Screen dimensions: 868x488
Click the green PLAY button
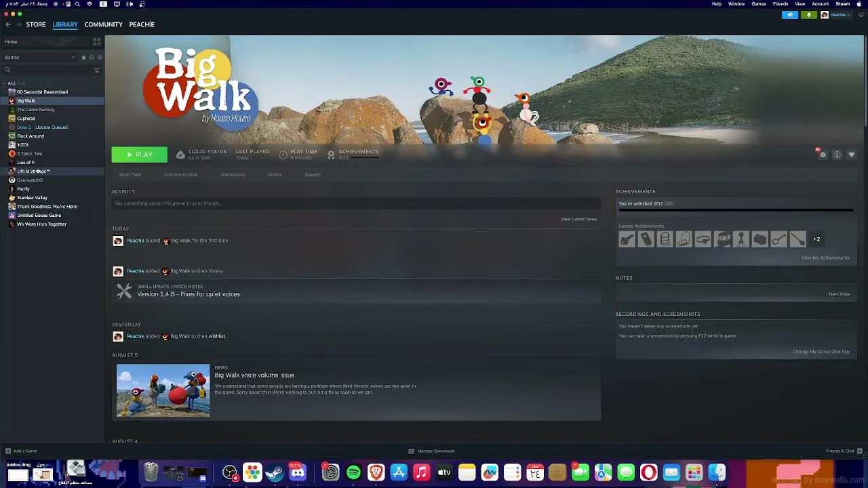139,155
